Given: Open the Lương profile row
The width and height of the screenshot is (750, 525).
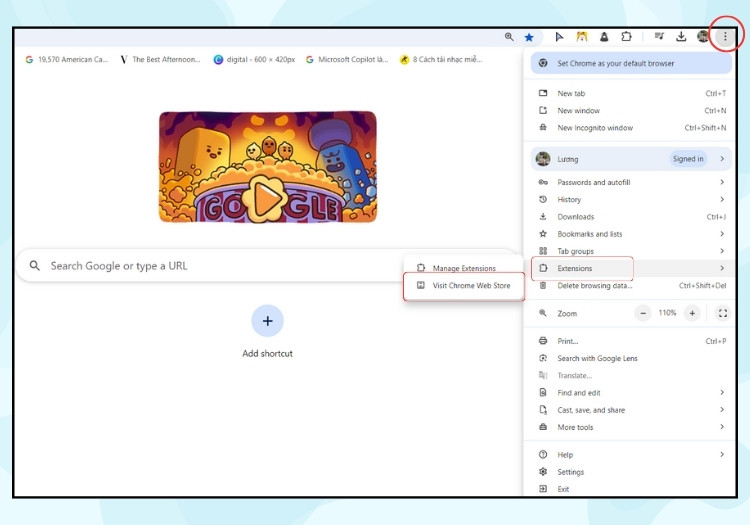Looking at the screenshot, I should pos(631,159).
